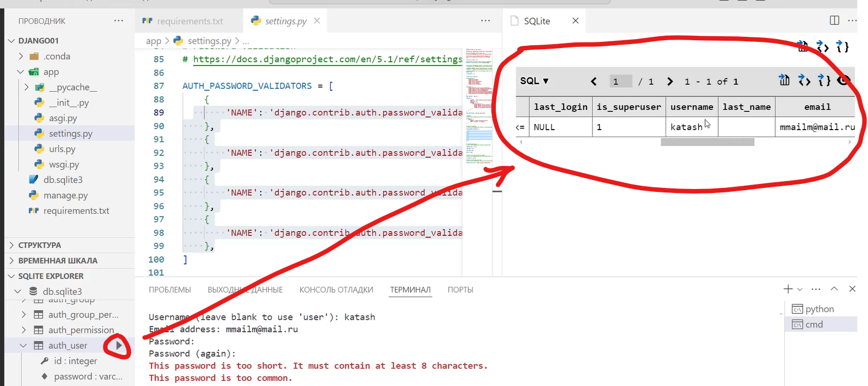Export results to HTML in the result bar

coord(804,81)
